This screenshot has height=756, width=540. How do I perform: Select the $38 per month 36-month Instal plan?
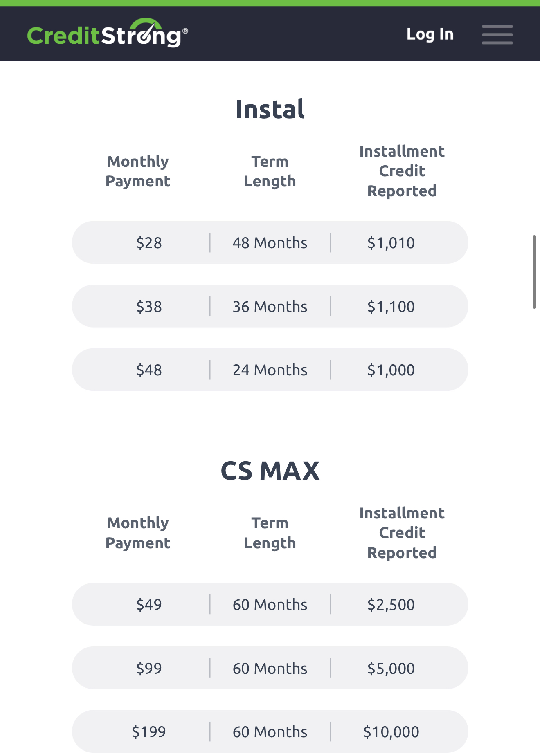coord(270,306)
